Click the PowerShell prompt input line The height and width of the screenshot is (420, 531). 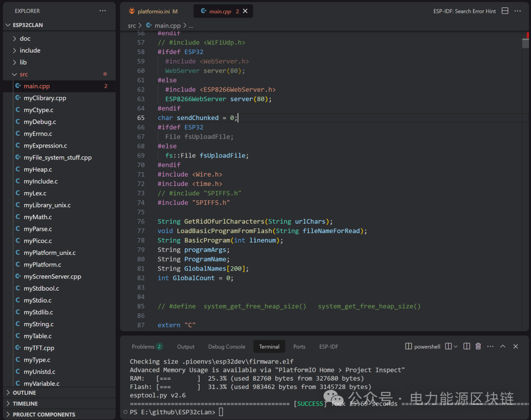click(x=176, y=412)
